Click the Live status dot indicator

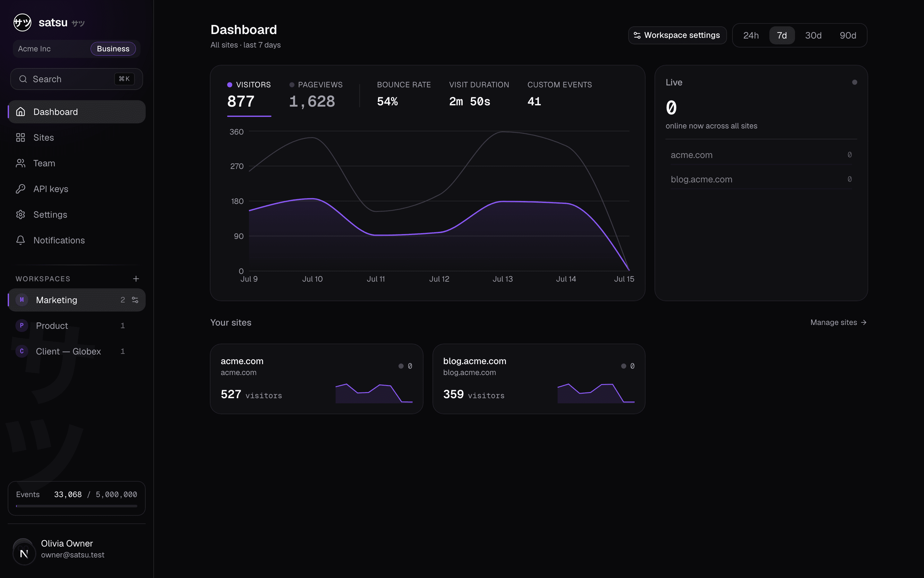tap(854, 82)
